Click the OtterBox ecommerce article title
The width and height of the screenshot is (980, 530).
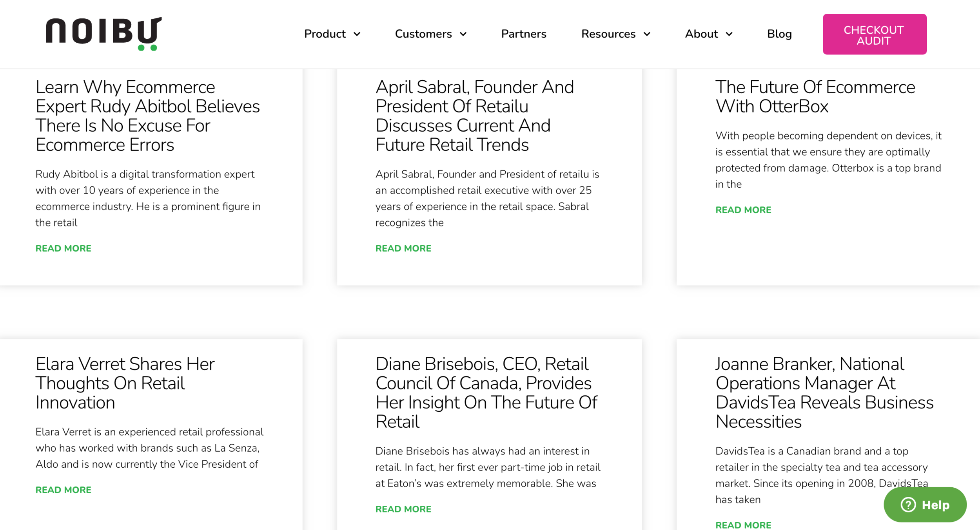click(x=815, y=96)
